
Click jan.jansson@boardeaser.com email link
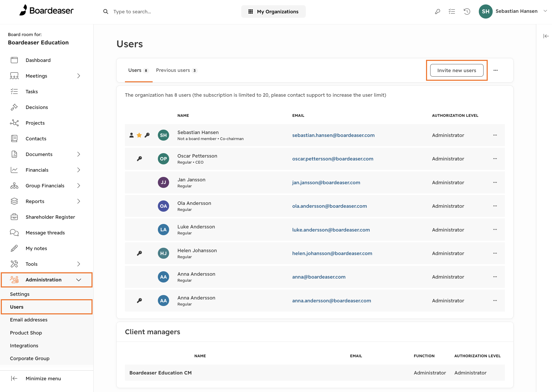[326, 182]
